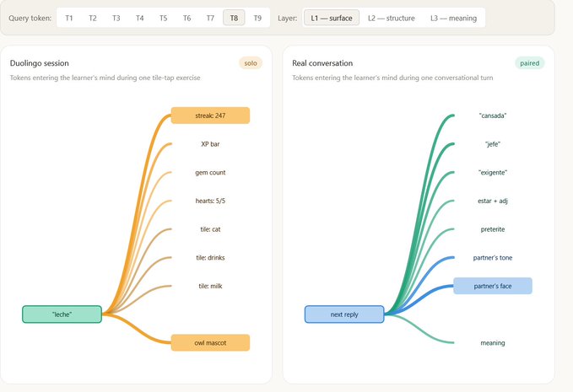Click the gem count token label
Screen dimensions: 573x392
(210, 172)
